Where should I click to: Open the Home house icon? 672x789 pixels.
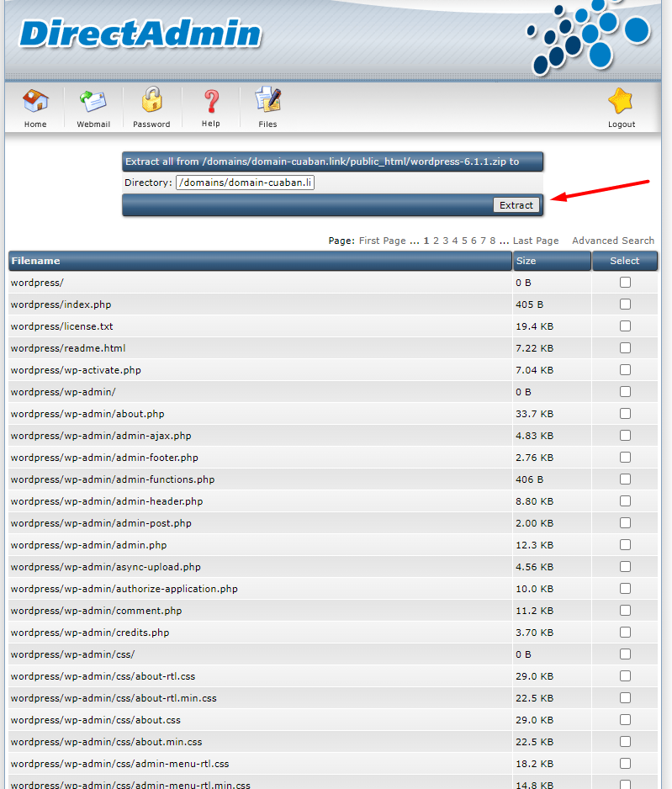[x=35, y=101]
